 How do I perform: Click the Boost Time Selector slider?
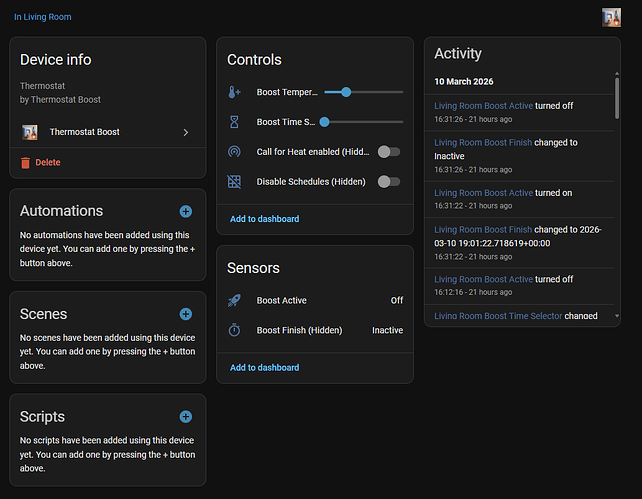[363, 122]
